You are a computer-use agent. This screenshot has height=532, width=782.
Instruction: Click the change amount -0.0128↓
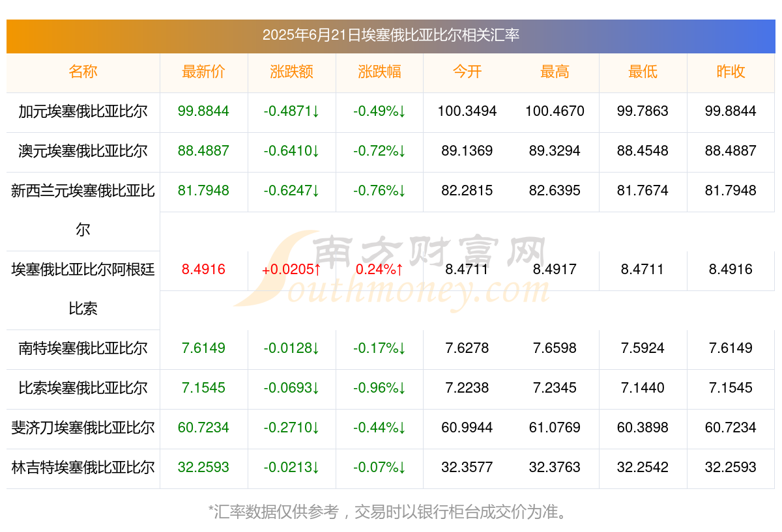(x=291, y=348)
